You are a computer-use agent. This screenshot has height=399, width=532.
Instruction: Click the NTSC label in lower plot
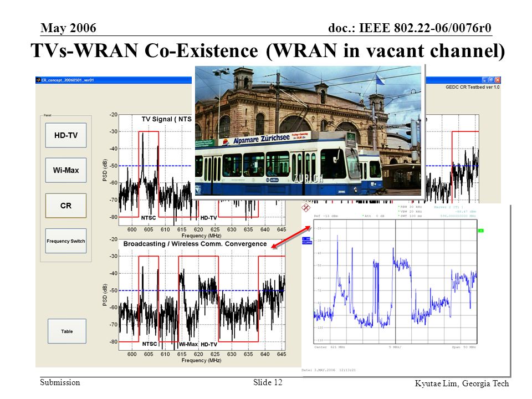[x=150, y=344]
